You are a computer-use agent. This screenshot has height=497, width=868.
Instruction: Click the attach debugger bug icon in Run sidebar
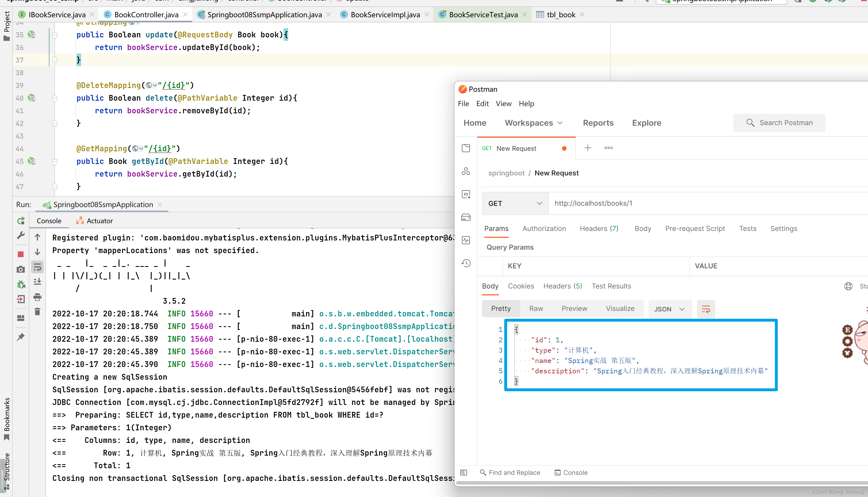[x=21, y=284]
